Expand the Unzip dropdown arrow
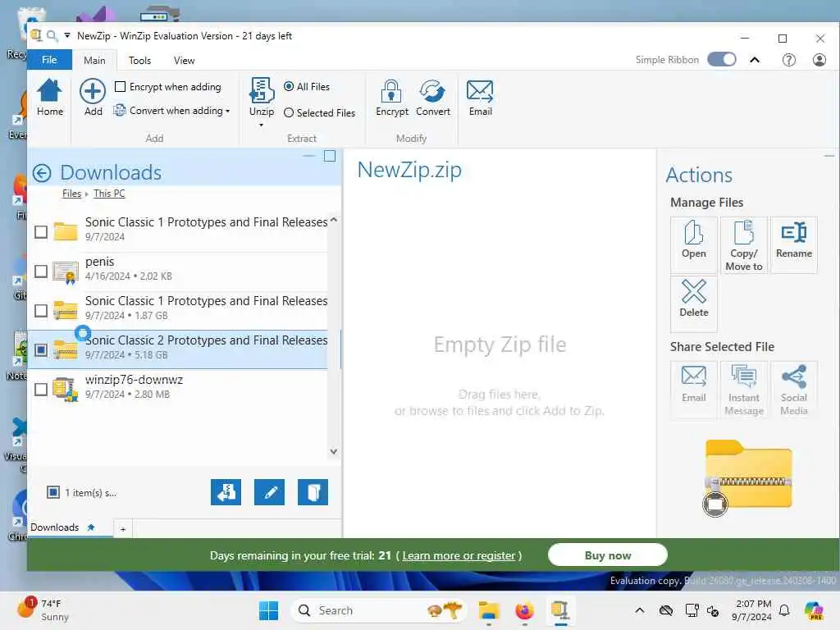This screenshot has height=630, width=840. (262, 126)
